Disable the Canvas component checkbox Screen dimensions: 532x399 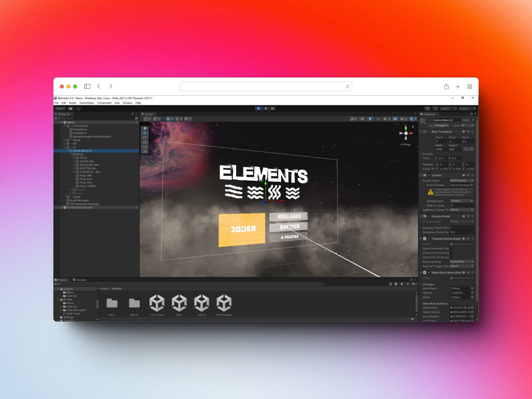[429, 175]
